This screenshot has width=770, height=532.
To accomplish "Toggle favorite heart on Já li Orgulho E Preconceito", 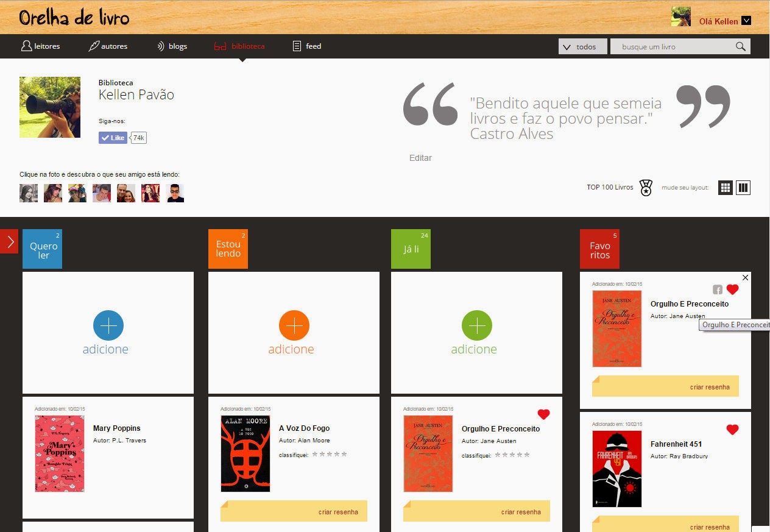I will 543,414.
